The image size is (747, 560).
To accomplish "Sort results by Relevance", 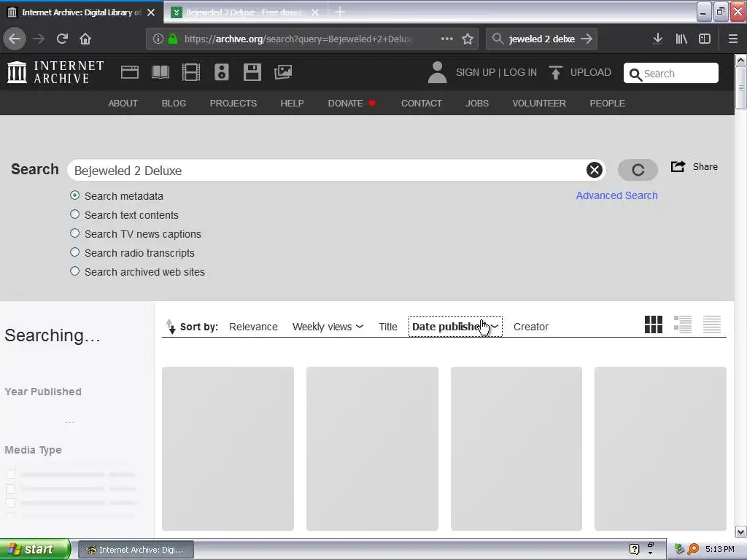I will pos(253,327).
